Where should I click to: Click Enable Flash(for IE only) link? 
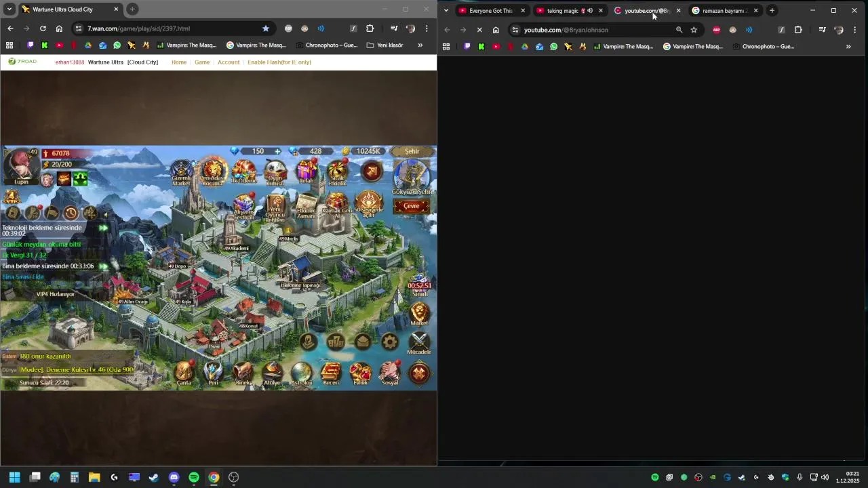click(279, 62)
